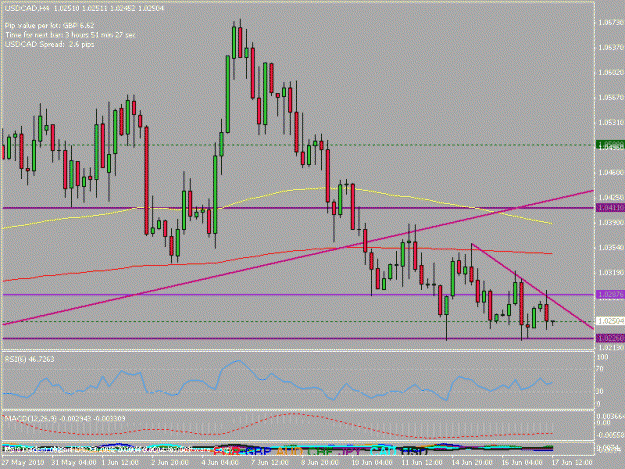Click the 2 Jun 20:00 time label

[x=170, y=463]
